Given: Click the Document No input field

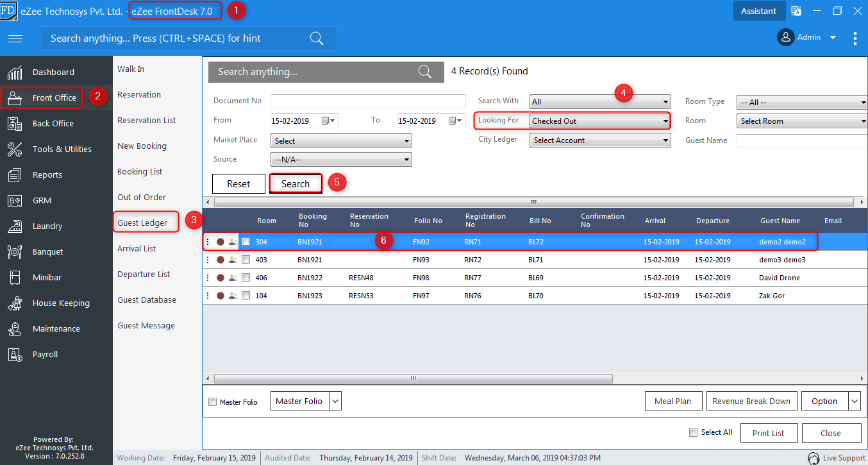Looking at the screenshot, I should coord(368,101).
